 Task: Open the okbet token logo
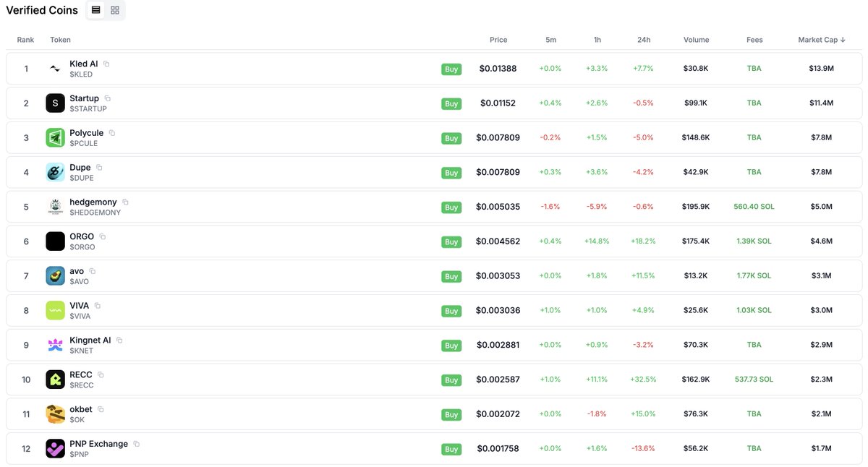point(56,414)
